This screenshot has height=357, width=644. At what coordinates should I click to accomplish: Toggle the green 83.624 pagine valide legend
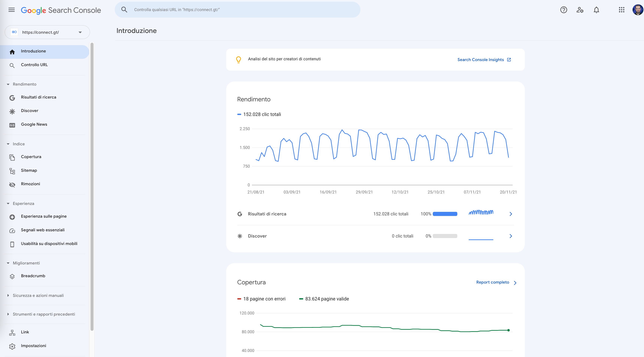pos(324,299)
